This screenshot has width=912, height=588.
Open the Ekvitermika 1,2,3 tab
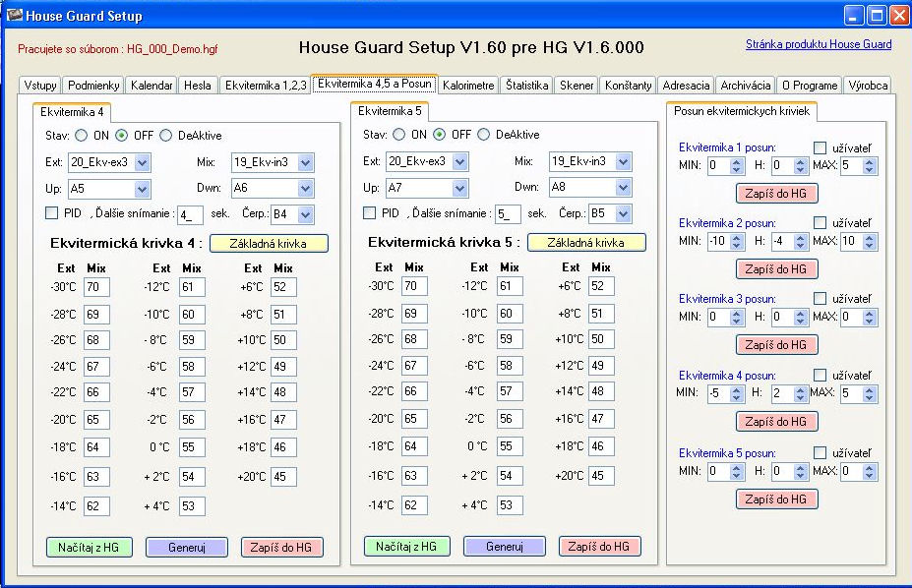pos(266,86)
